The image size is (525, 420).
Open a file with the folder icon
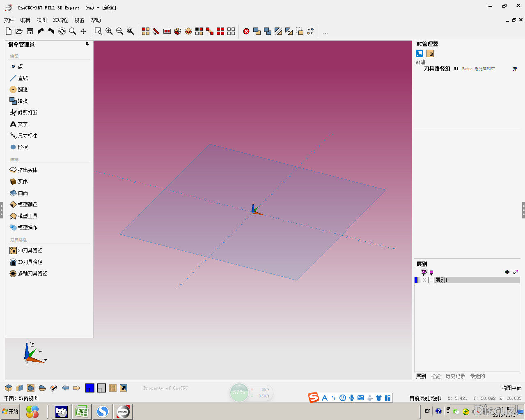tap(19, 31)
